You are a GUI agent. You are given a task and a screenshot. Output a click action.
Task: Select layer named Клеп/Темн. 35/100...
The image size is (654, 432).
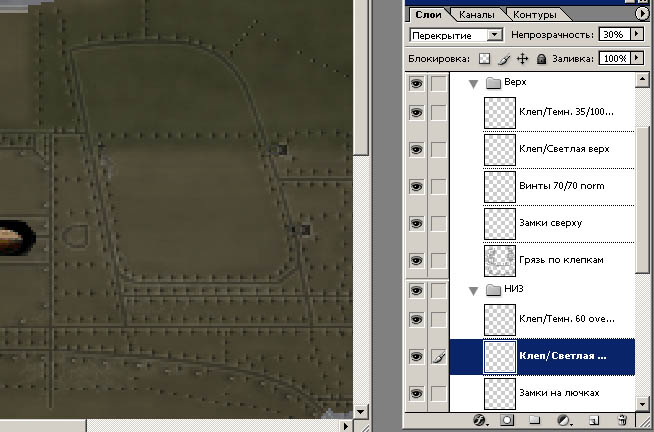(x=566, y=112)
